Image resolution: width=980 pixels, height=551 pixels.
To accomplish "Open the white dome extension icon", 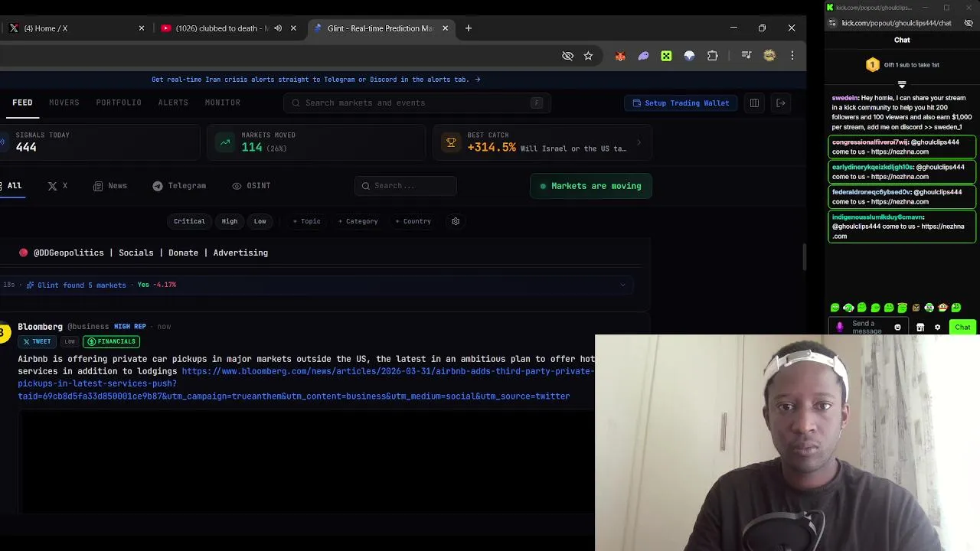I will click(x=689, y=56).
